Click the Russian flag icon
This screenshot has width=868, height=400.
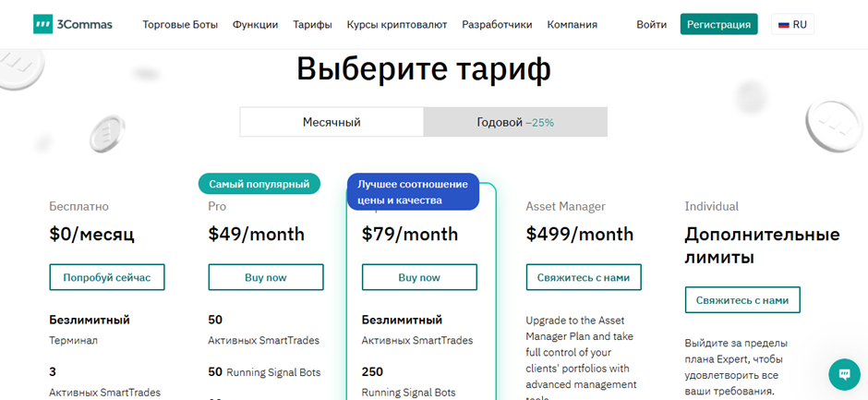(783, 24)
